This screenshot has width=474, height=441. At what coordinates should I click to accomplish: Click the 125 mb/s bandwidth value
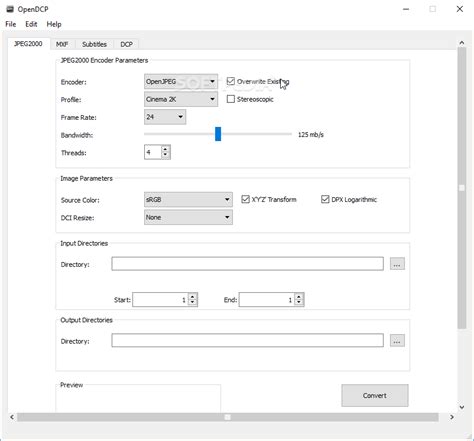(311, 135)
